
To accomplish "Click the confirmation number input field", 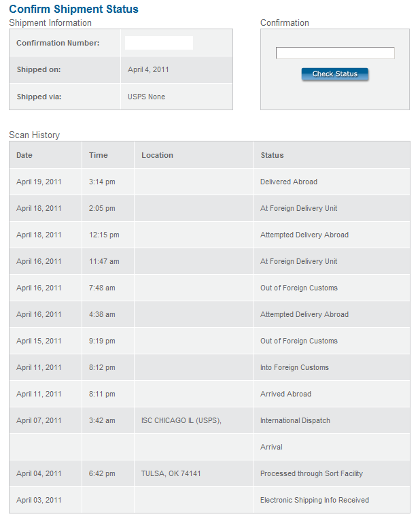I will [335, 53].
